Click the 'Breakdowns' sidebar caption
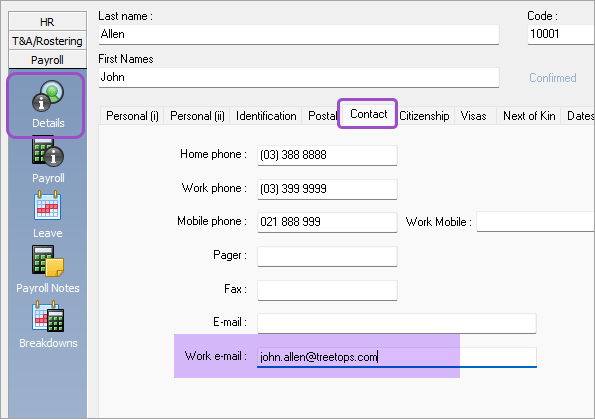The height and width of the screenshot is (419, 595). [x=48, y=343]
